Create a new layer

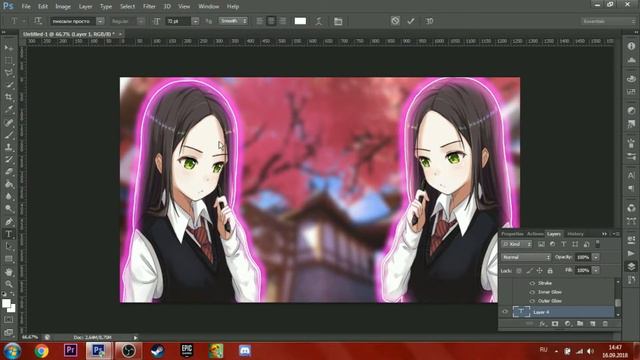coord(593,324)
